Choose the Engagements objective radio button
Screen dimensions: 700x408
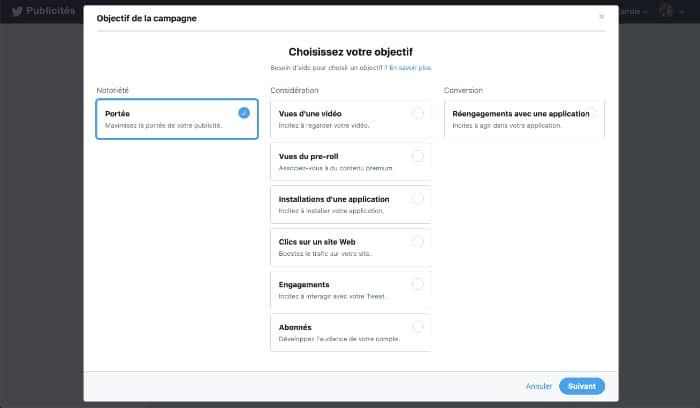pyautogui.click(x=417, y=284)
